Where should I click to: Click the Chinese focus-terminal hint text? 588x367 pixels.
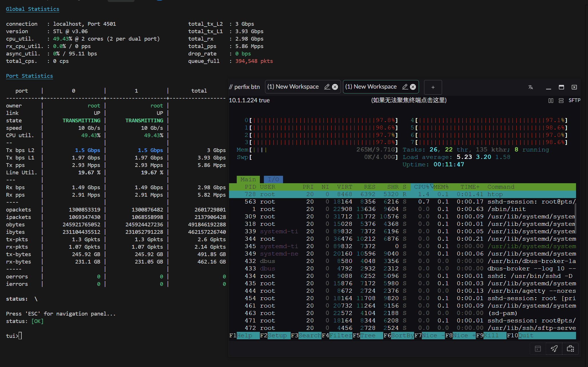pos(409,100)
